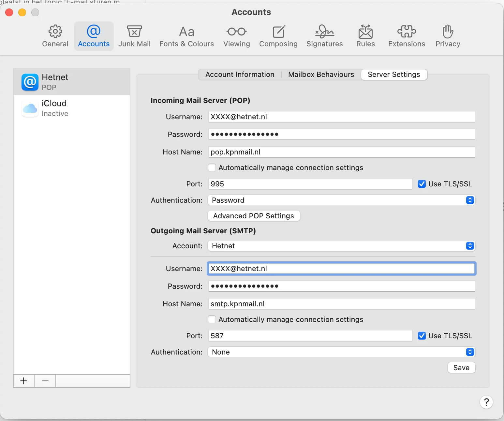Enable automatic connection settings for incoming POP server
The height and width of the screenshot is (421, 504).
coord(212,167)
